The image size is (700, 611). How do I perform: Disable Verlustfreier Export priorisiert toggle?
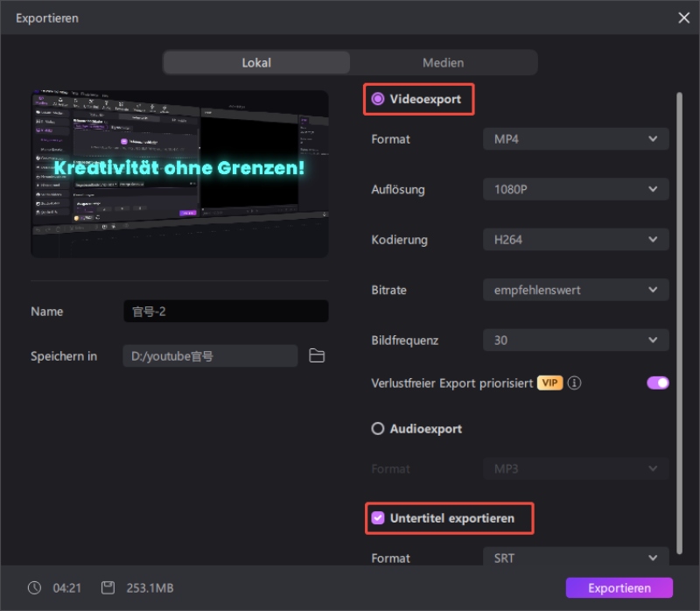[657, 383]
